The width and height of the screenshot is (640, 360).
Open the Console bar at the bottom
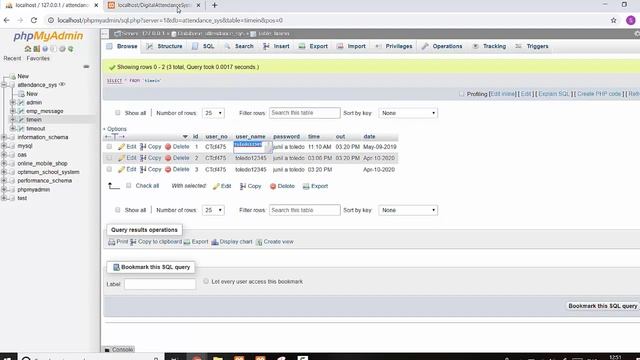click(118, 349)
